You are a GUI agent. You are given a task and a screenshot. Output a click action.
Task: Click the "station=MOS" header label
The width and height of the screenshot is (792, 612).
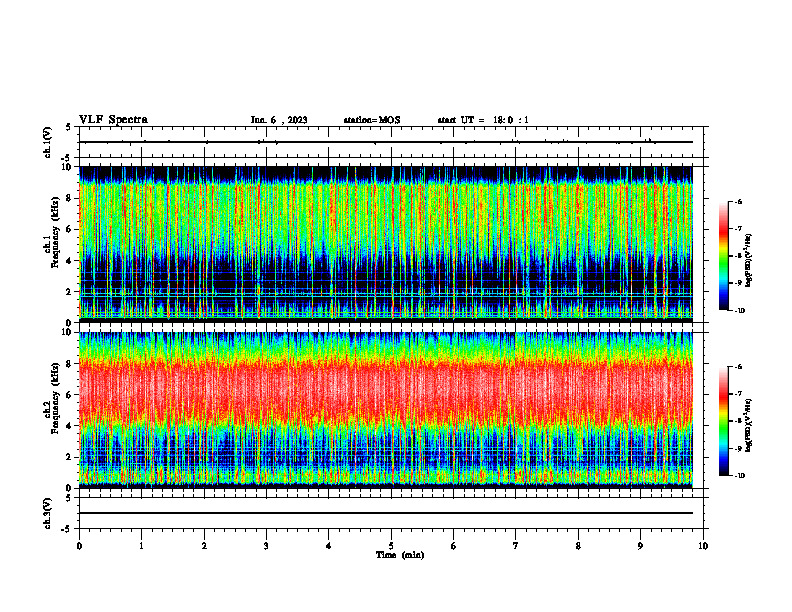point(372,120)
